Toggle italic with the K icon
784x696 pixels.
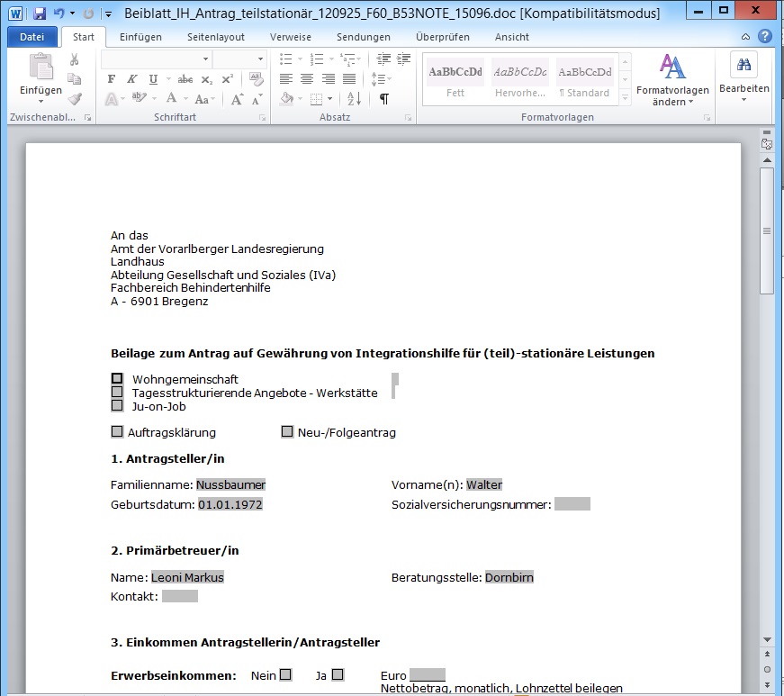tap(132, 79)
